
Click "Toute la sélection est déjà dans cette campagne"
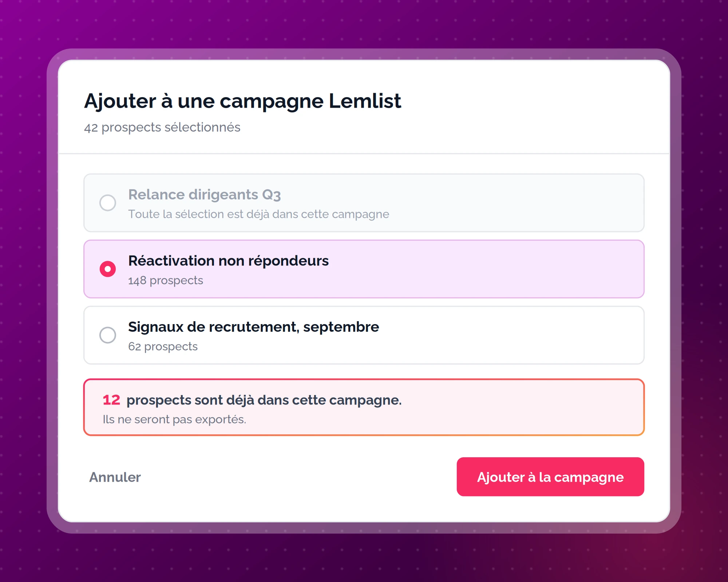click(258, 214)
